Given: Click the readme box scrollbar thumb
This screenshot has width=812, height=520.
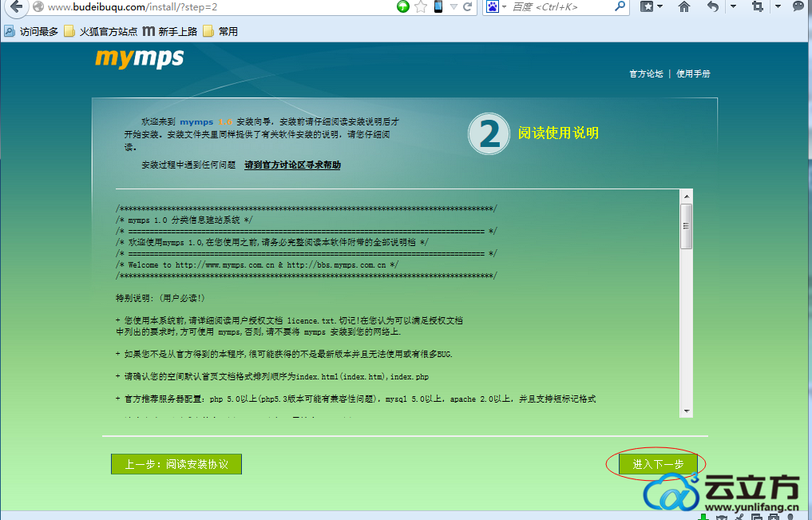Looking at the screenshot, I should click(x=686, y=226).
